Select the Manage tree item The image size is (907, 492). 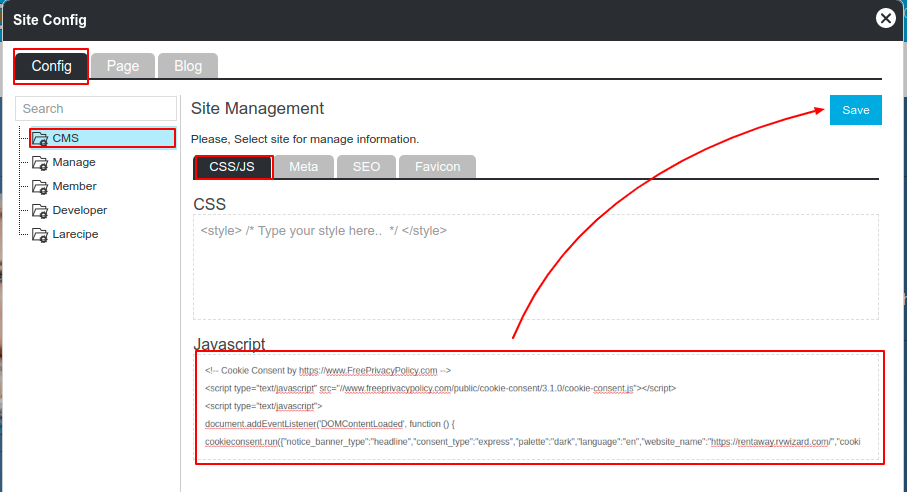(x=73, y=162)
